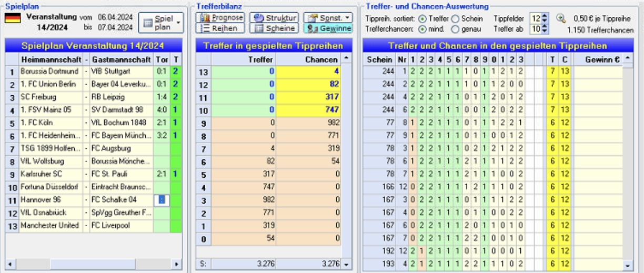Click Chancen value 317 in row 11
This screenshot has height=273, width=644.
(x=308, y=96)
